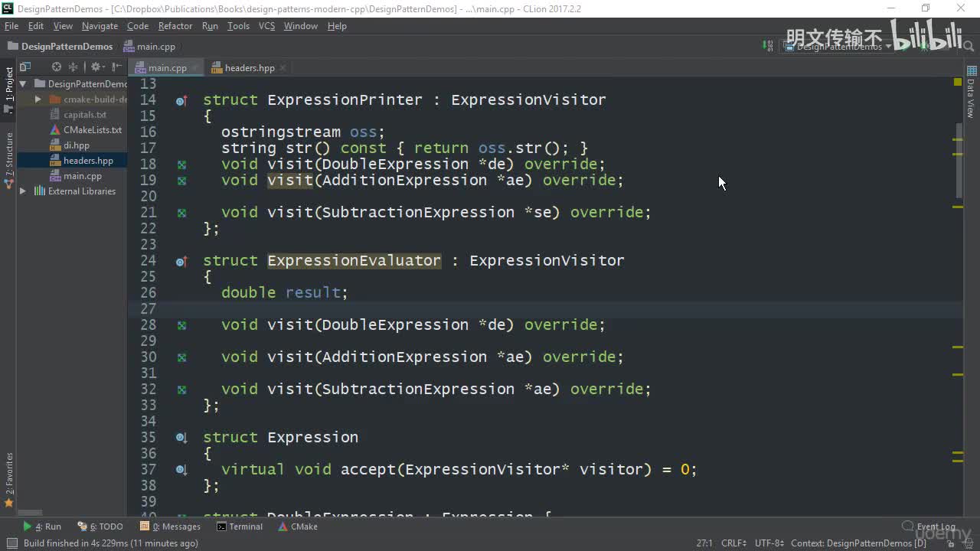Image resolution: width=980 pixels, height=551 pixels.
Task: Change UTF-8 file encoding setting
Action: pyautogui.click(x=769, y=543)
